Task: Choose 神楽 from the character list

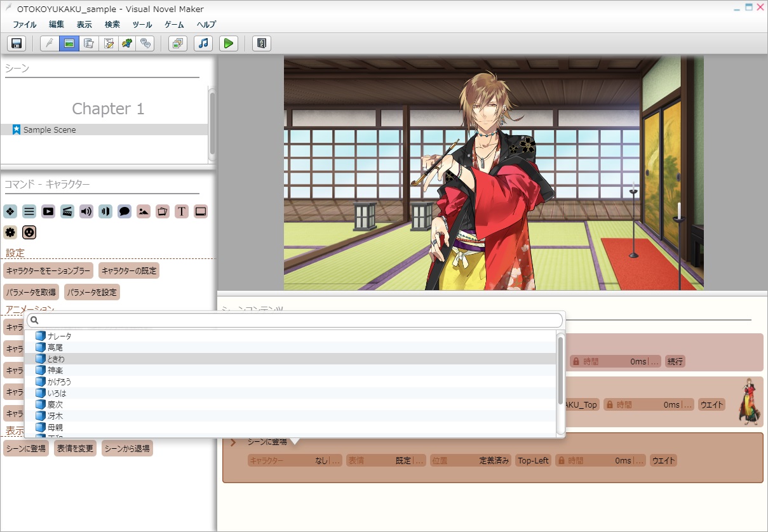Action: pos(290,370)
